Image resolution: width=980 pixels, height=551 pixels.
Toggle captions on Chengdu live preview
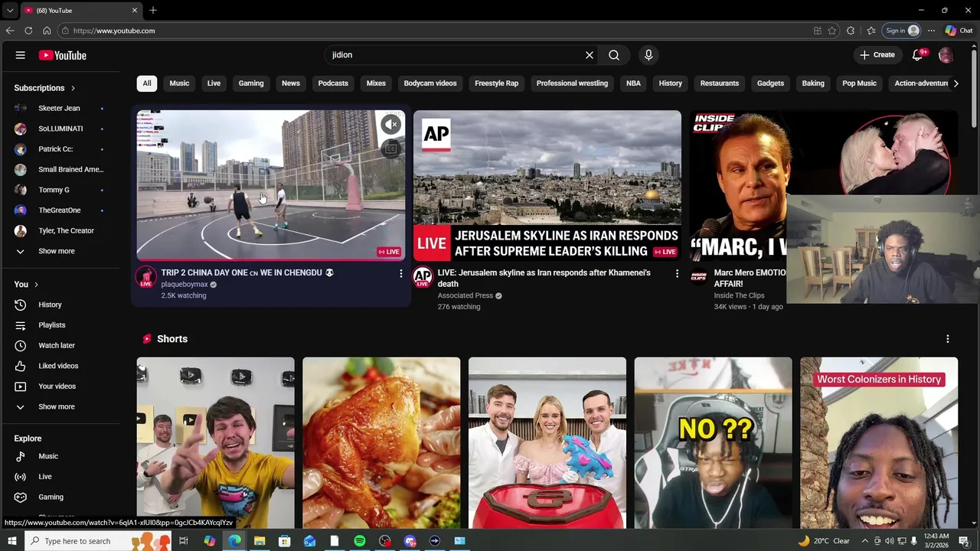pos(391,149)
